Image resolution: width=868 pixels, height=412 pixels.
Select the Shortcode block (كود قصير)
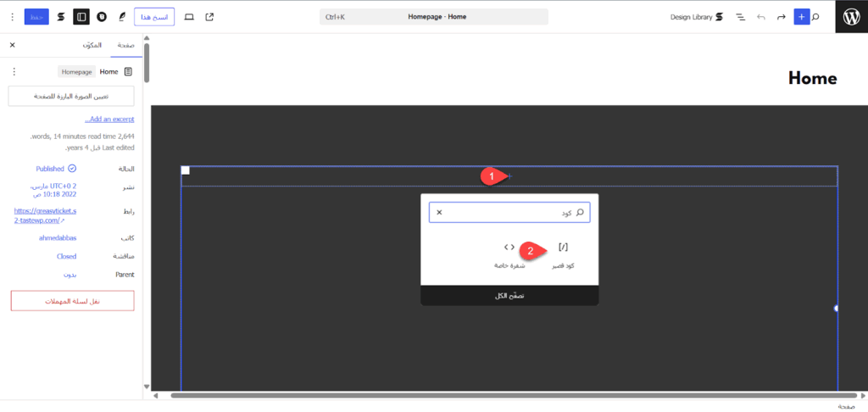point(563,254)
